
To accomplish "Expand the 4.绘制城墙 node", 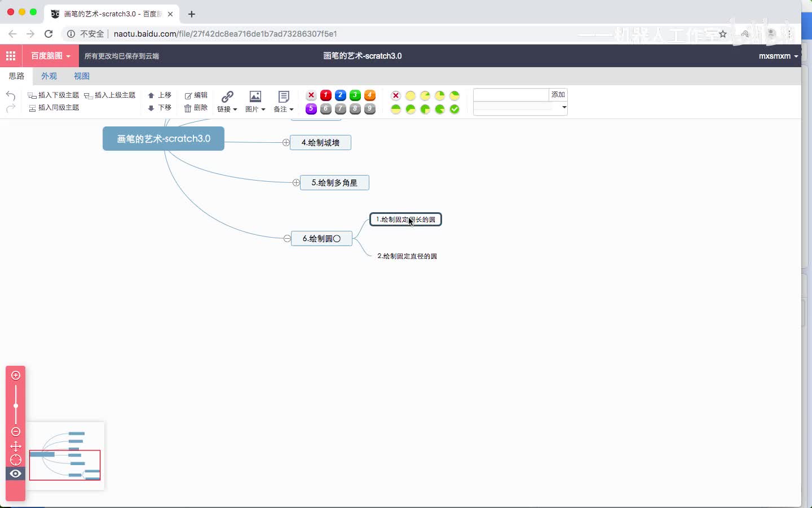I will (286, 143).
